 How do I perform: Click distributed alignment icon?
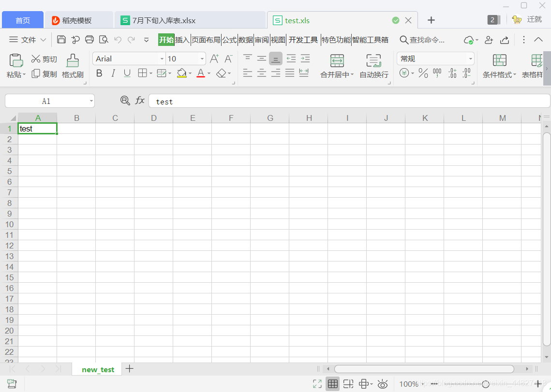pos(304,73)
